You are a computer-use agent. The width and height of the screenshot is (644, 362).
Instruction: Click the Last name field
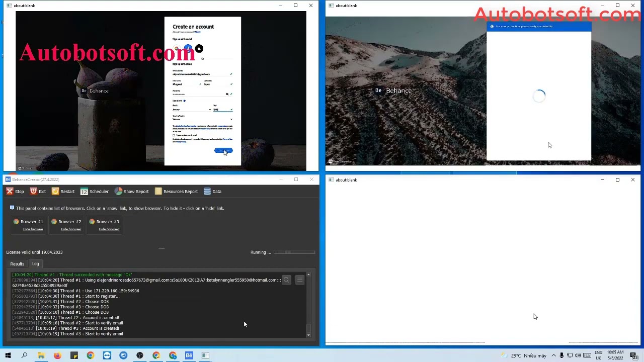pyautogui.click(x=218, y=84)
